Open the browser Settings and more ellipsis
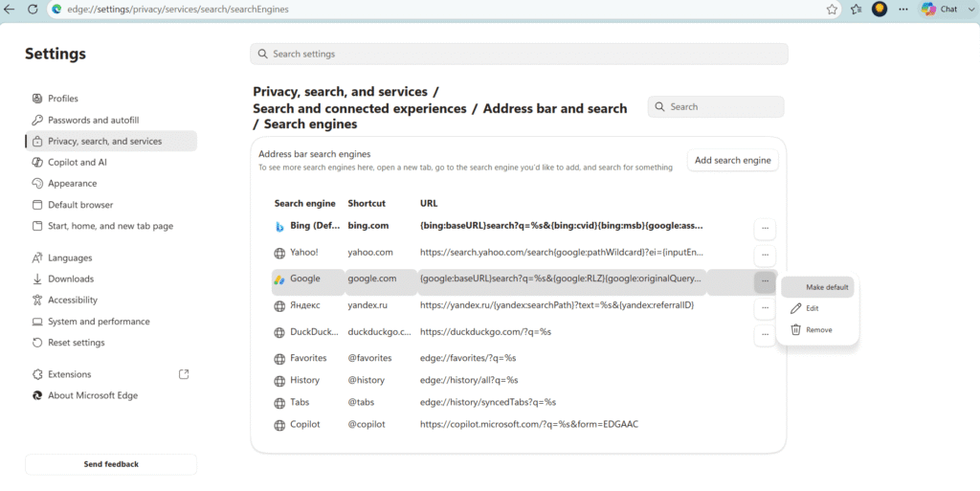The width and height of the screenshot is (980, 491). point(903,10)
